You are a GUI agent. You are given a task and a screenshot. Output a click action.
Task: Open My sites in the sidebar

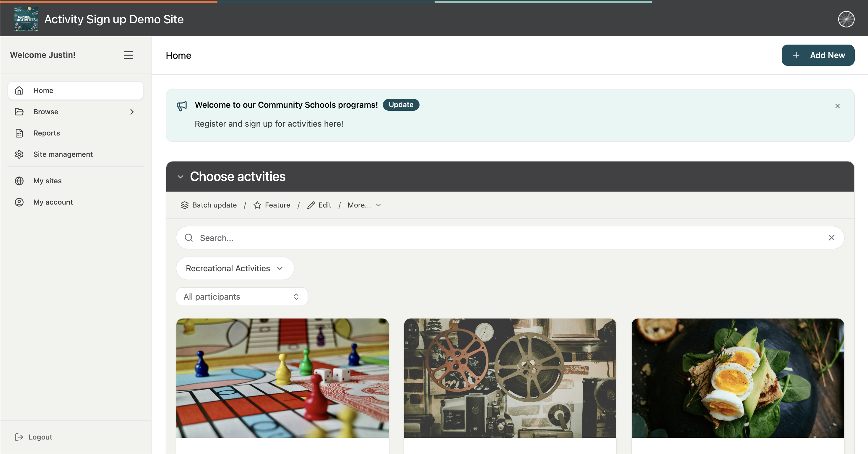(x=75, y=181)
